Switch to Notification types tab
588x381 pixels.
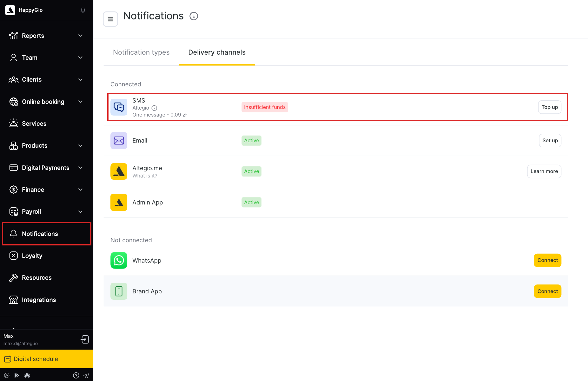pos(141,52)
